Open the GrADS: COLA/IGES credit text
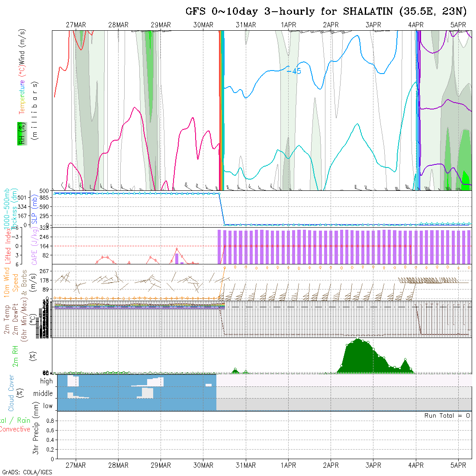476x476 pixels. (27, 472)
